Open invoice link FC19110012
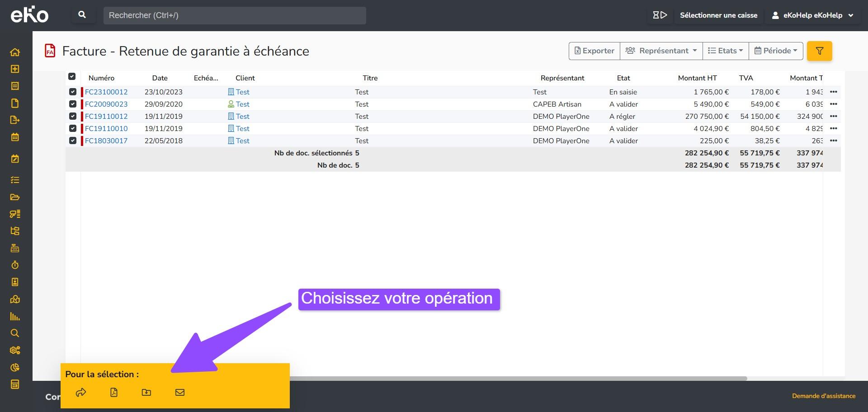Screen dimensions: 868x412 [x=106, y=116]
